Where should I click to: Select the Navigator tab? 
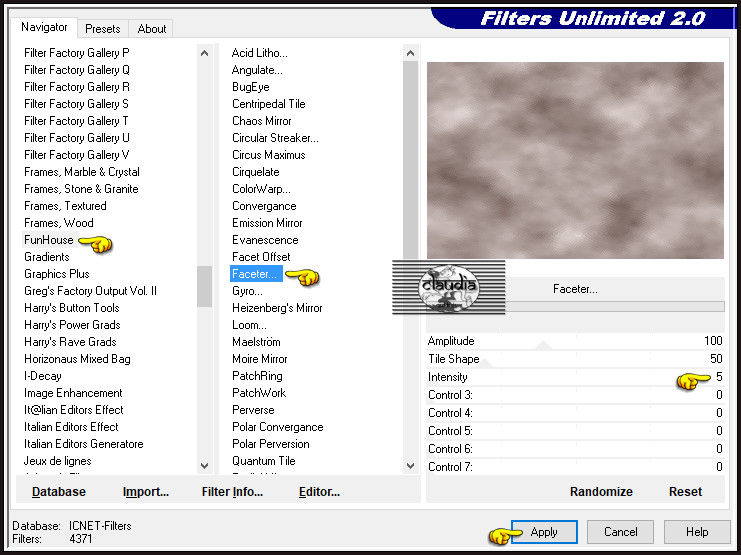[x=44, y=27]
